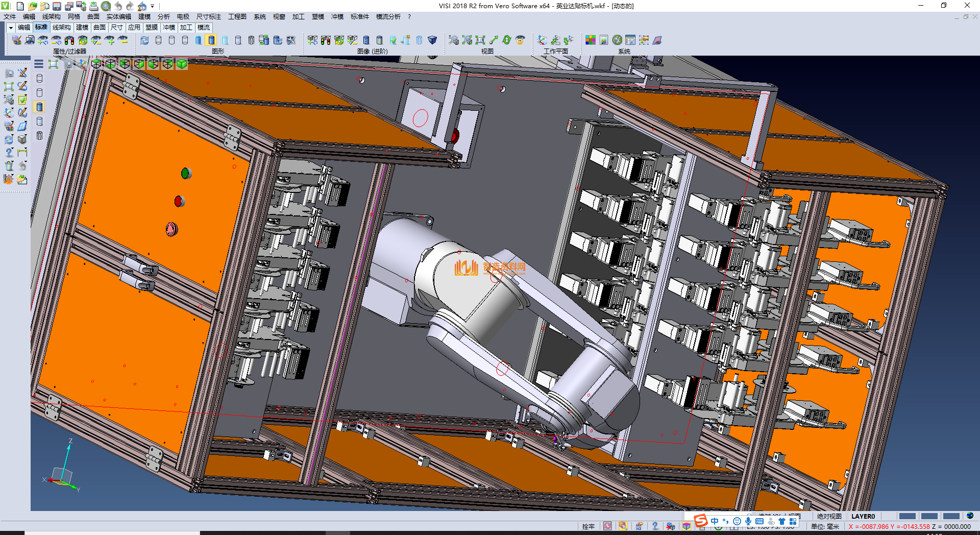Select the zoom 1:1 view icon
980x535 pixels.
pyautogui.click(x=480, y=40)
